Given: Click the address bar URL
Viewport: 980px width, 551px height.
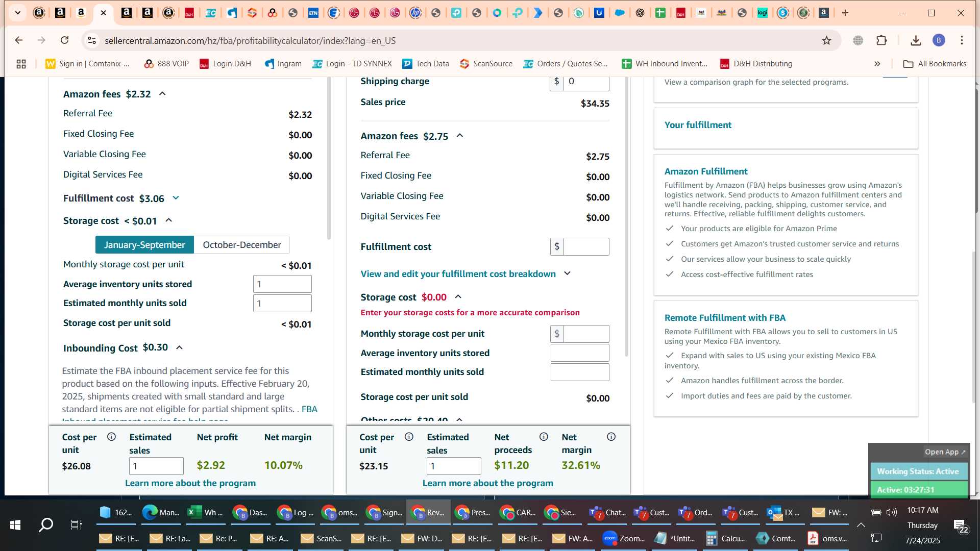Looking at the screenshot, I should (x=250, y=40).
